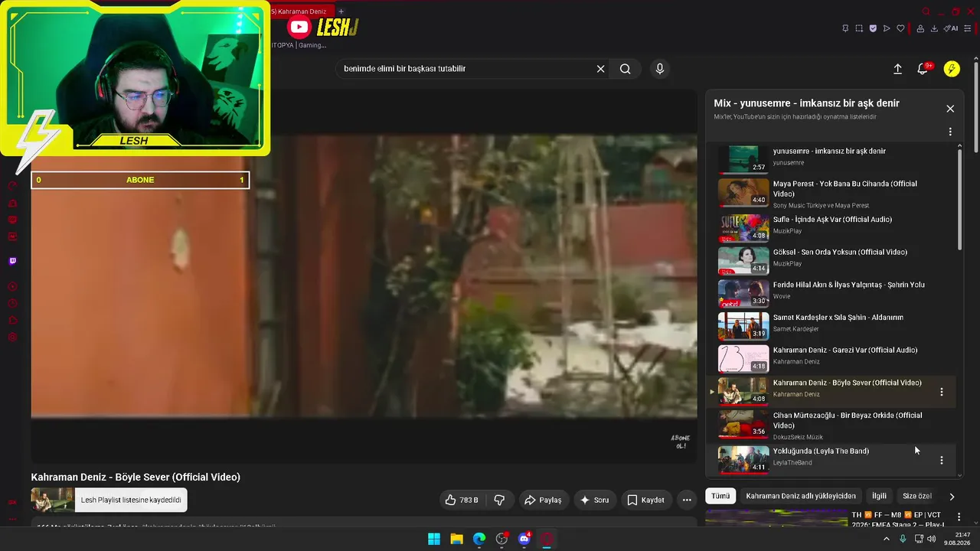Click the video title Kahraman Deniz - Böyle Sever

tap(136, 477)
